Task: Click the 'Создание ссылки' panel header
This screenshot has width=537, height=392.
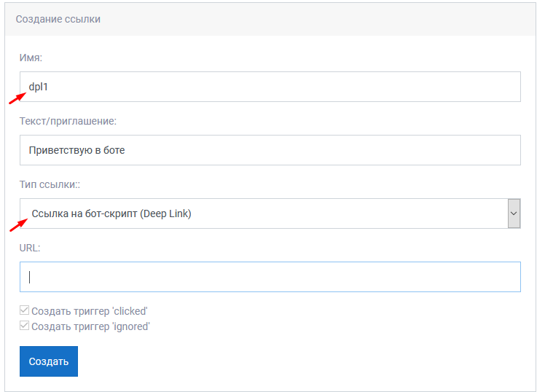Action: 270,19
